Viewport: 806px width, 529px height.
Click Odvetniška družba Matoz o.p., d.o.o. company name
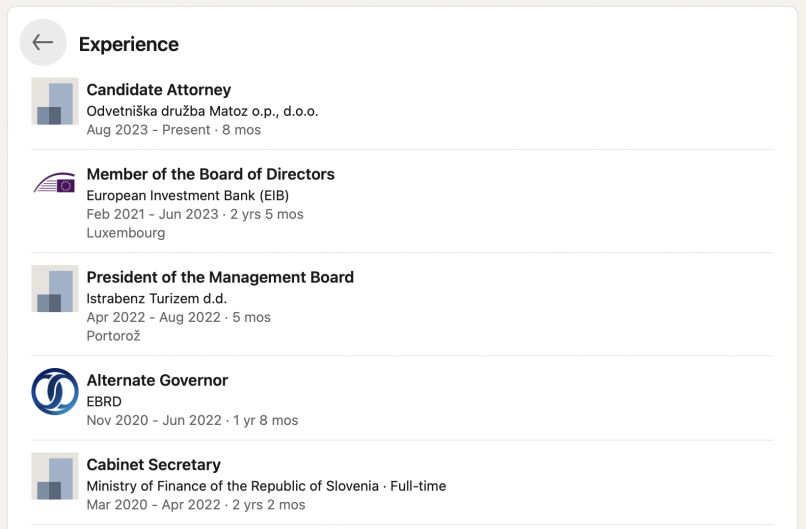(203, 111)
